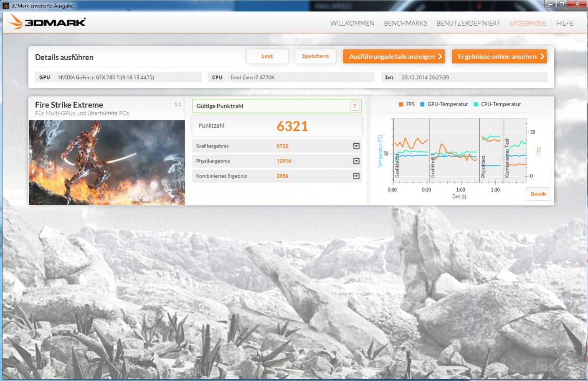Viewport: 588px width, 381px height.
Task: Click the Speichern button
Action: point(315,56)
